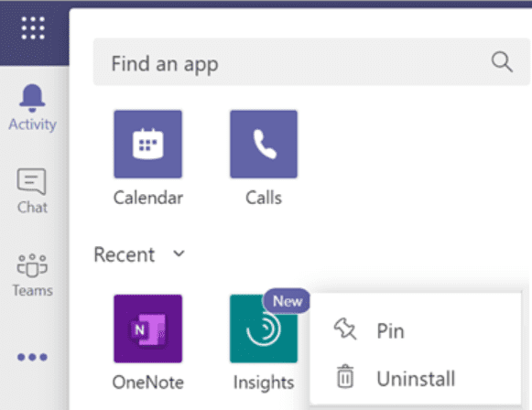Choose Uninstall from the context menu
The image size is (532, 410).
416,379
